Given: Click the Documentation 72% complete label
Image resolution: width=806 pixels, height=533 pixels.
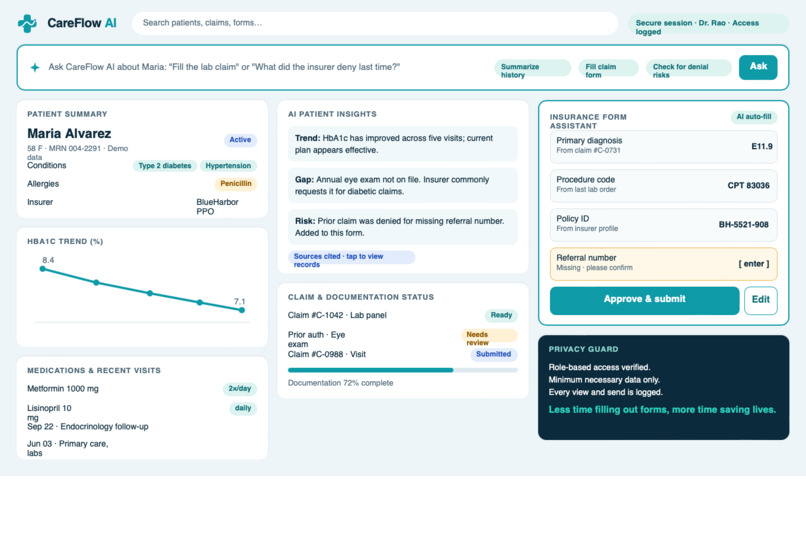Looking at the screenshot, I should (x=340, y=383).
